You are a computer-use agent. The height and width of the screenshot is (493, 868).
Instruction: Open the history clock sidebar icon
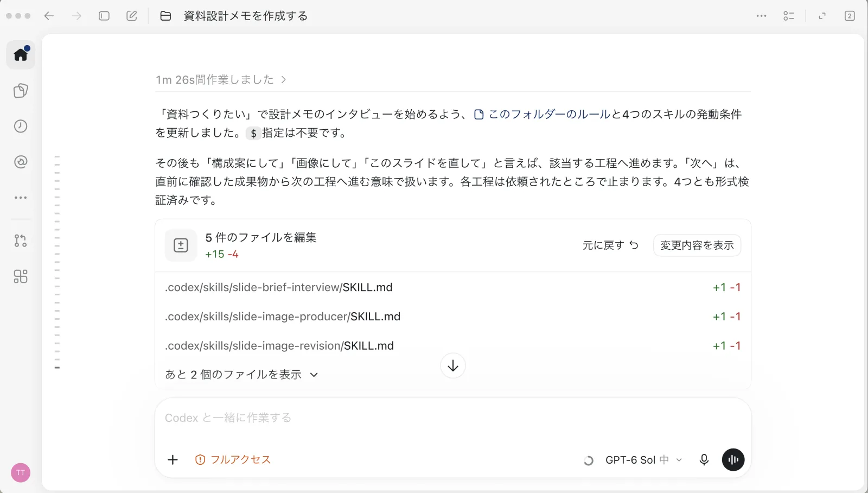(x=21, y=127)
